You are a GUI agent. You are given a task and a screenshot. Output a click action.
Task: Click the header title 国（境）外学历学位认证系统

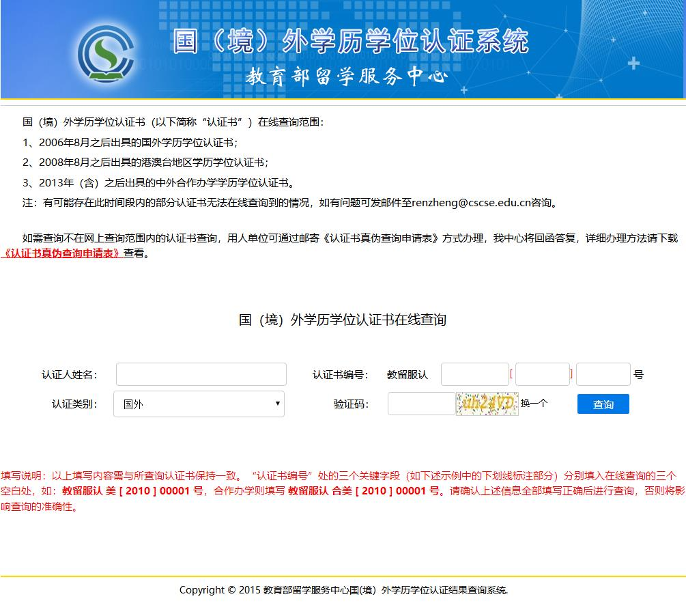tap(350, 41)
